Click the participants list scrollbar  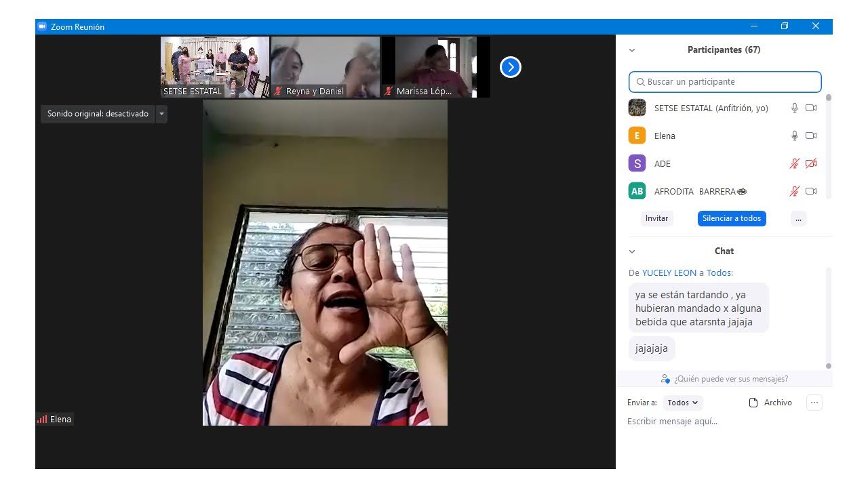[828, 146]
